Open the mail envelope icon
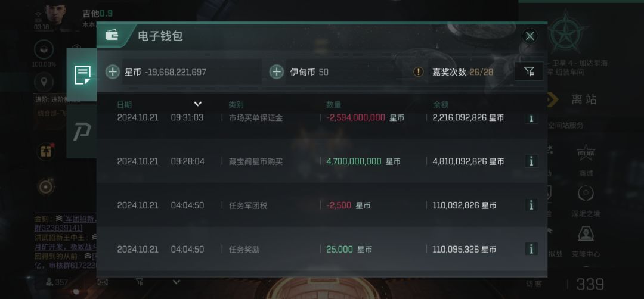The image size is (644, 299). [103, 282]
